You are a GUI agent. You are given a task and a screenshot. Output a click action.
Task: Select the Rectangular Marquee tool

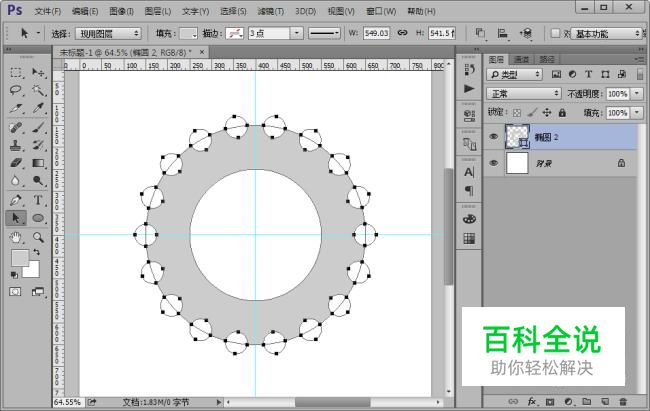[x=16, y=73]
